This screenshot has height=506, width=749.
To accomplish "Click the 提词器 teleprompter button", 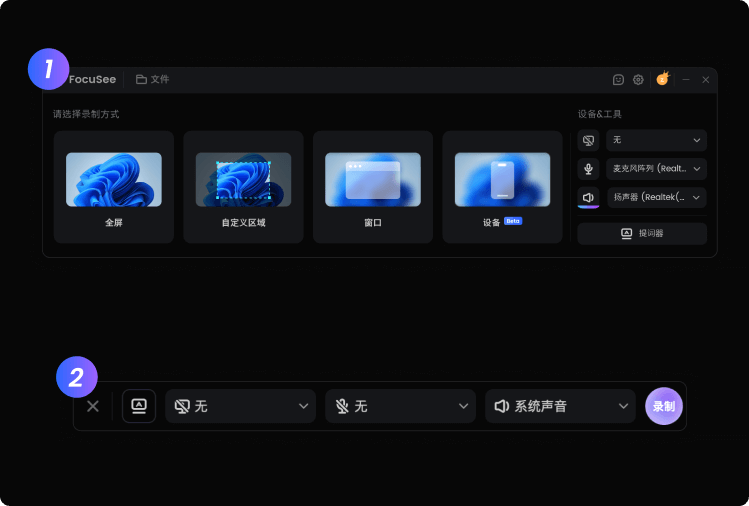I will (642, 233).
